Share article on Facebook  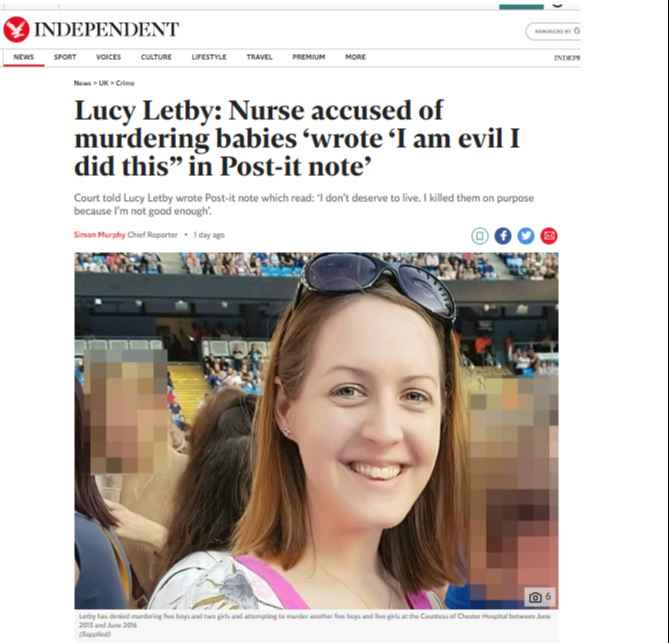coord(503,236)
